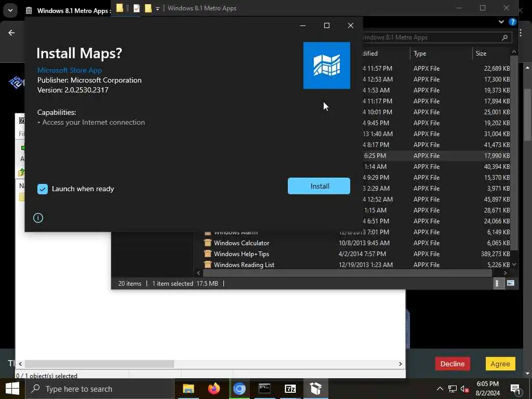Select the Windows Help+Tips file row

tap(356, 254)
